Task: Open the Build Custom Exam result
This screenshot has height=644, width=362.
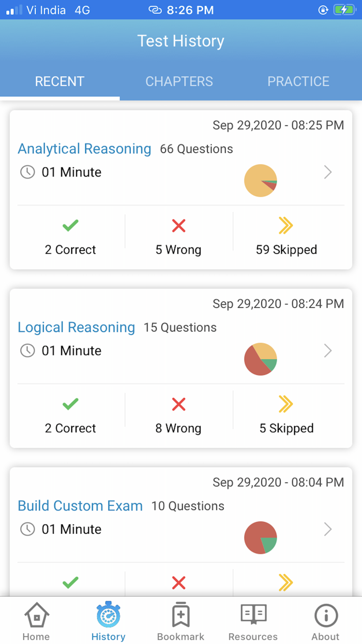Action: [x=80, y=506]
